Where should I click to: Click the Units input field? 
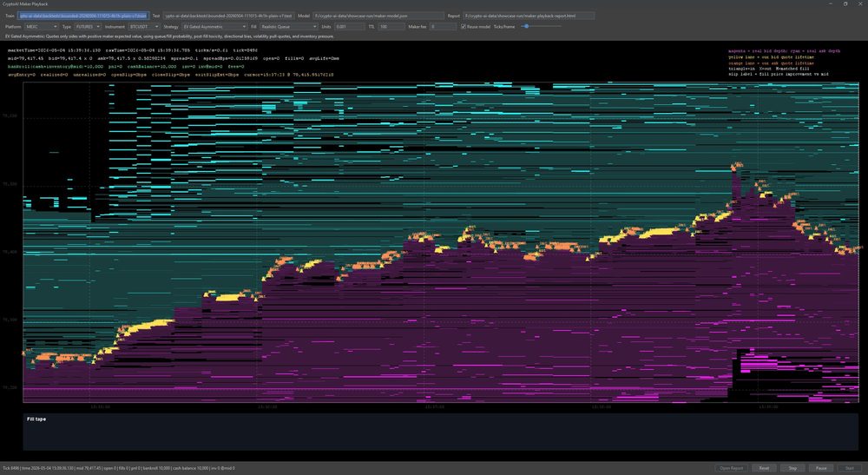coord(350,27)
